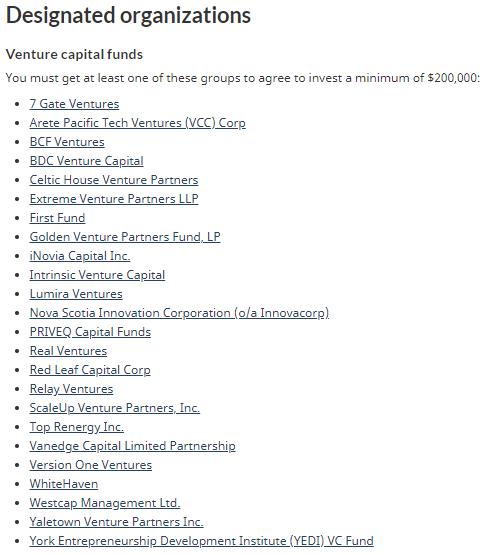Open Intrinsic Venture Capital link
The image size is (483, 555).
97,275
